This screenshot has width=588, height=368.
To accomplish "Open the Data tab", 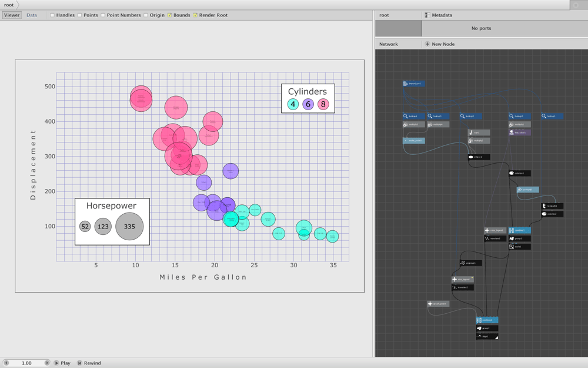I will tap(32, 15).
